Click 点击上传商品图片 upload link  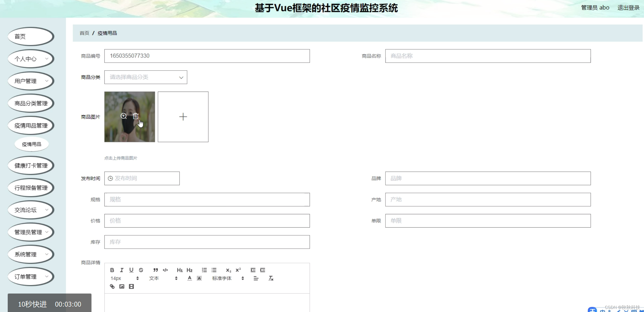point(121,158)
